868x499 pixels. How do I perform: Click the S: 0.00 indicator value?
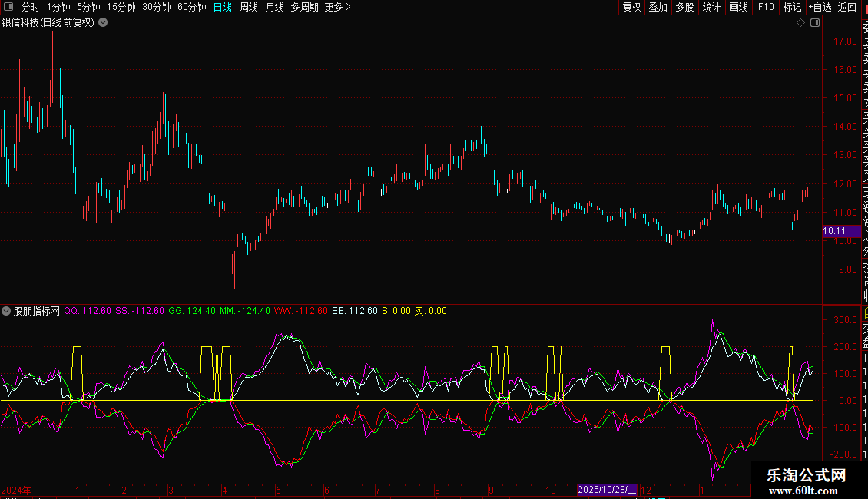[396, 311]
